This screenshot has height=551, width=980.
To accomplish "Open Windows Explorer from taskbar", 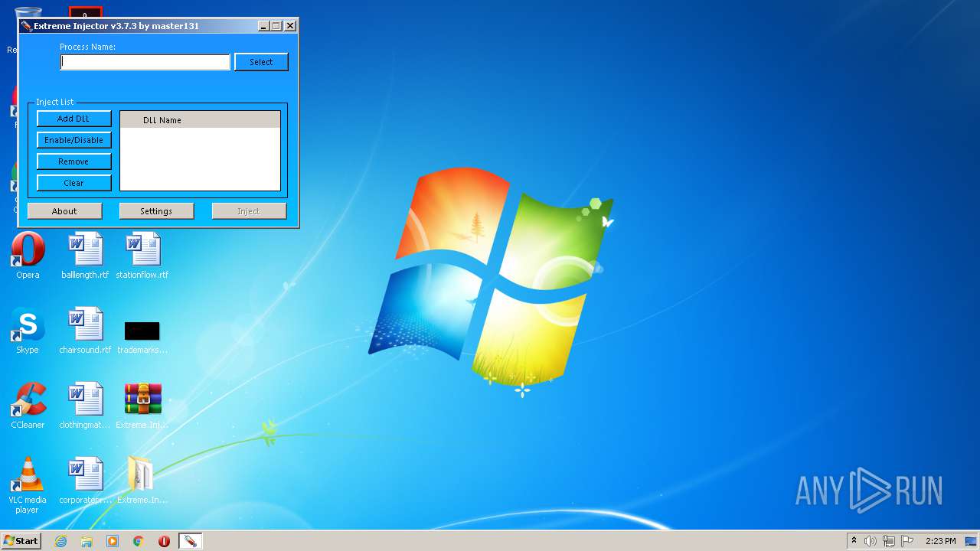I will tap(87, 541).
